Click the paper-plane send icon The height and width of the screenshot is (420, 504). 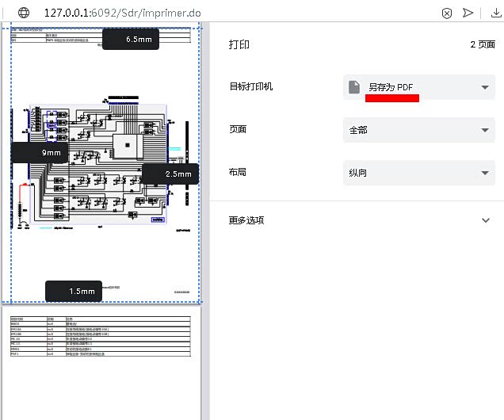pos(468,13)
